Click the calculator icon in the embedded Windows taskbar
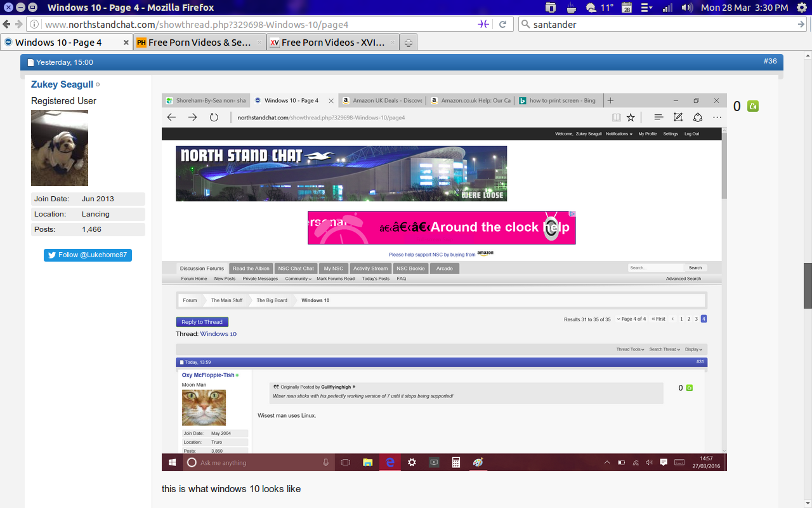The width and height of the screenshot is (812, 508). 455,462
